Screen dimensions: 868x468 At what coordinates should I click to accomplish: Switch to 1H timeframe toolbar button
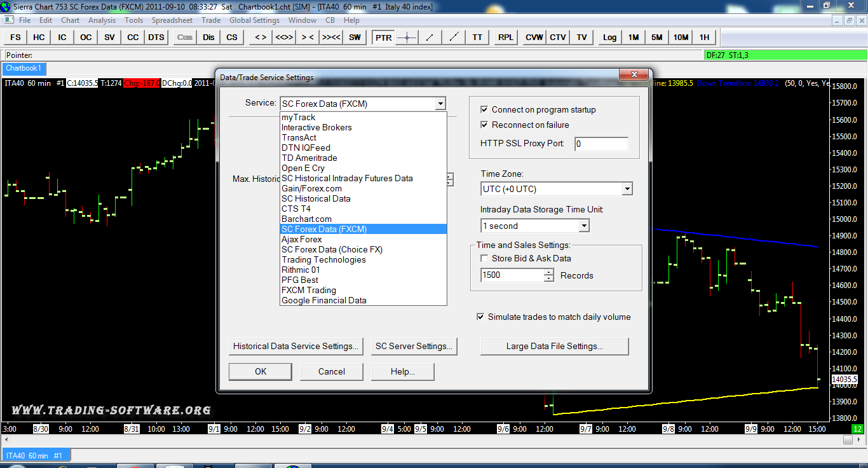704,38
